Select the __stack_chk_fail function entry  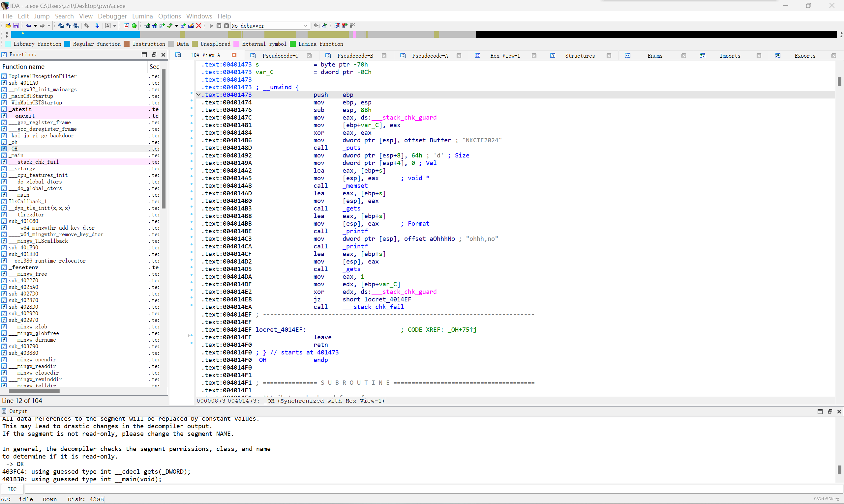coord(34,162)
